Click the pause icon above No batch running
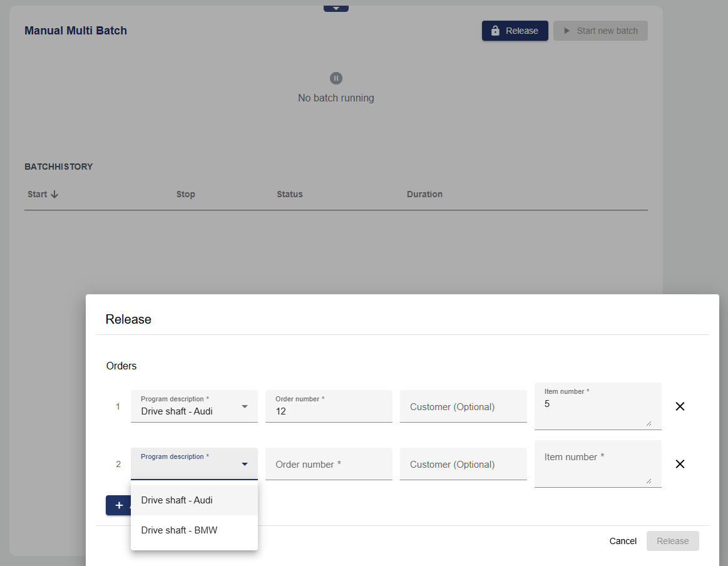 [336, 78]
